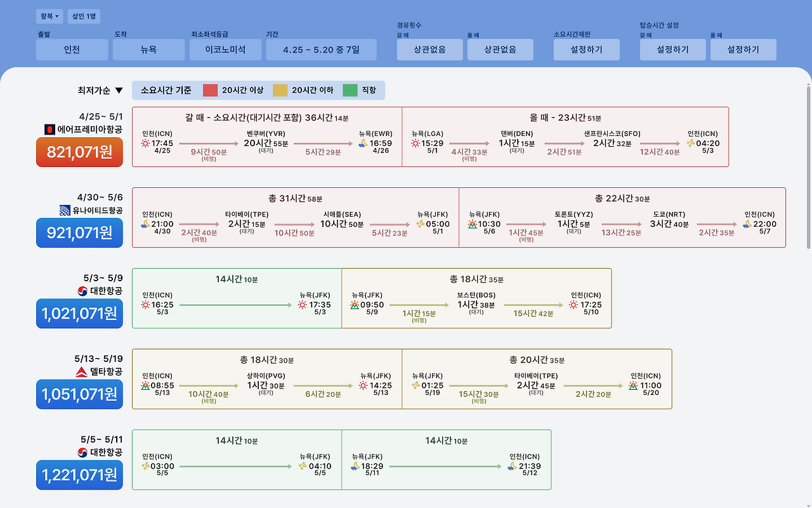Open the 성인 1명 passenger menu
812x508 pixels.
pos(84,16)
